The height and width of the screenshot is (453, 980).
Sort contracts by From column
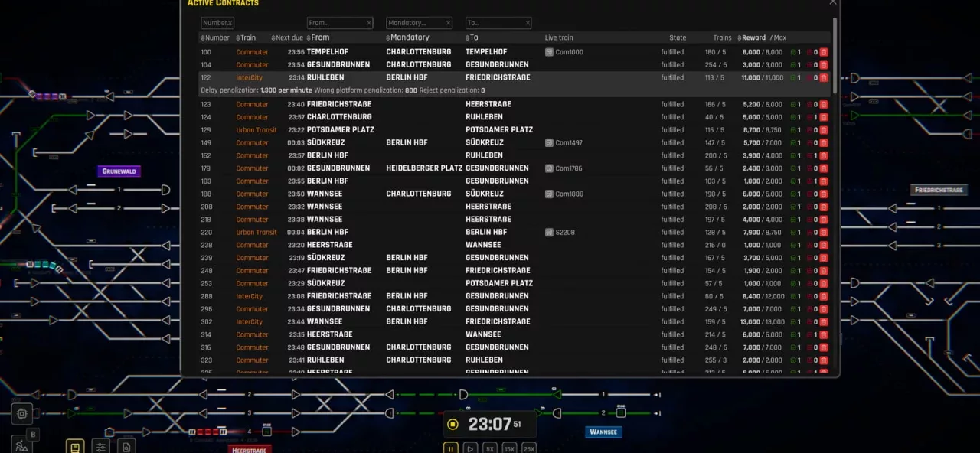(318, 37)
